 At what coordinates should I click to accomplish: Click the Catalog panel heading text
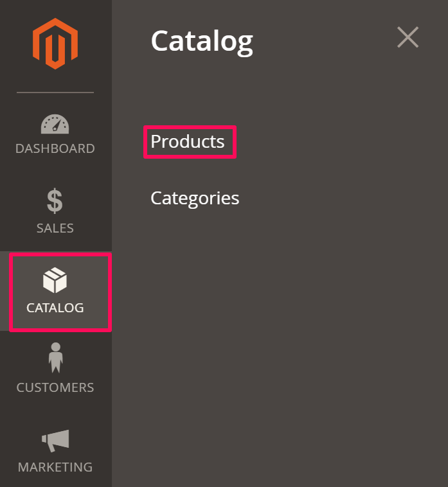coord(202,40)
